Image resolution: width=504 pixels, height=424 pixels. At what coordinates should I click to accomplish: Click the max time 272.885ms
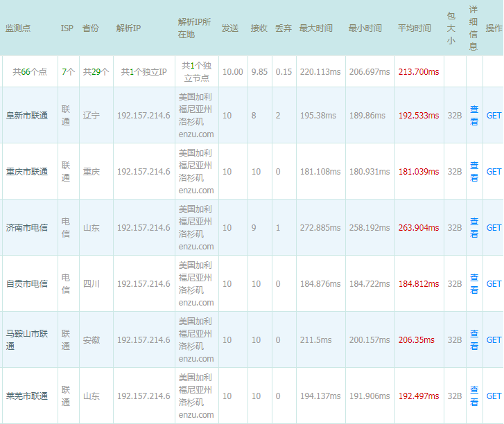coord(320,228)
